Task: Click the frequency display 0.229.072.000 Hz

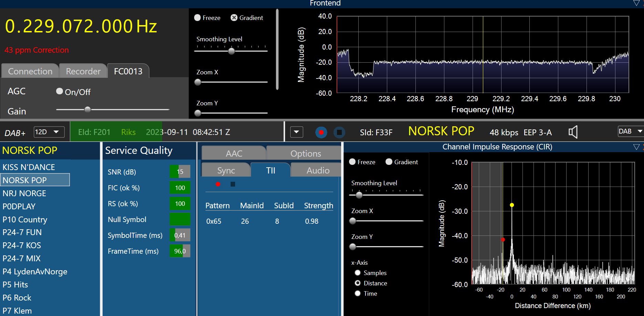Action: pos(81,27)
